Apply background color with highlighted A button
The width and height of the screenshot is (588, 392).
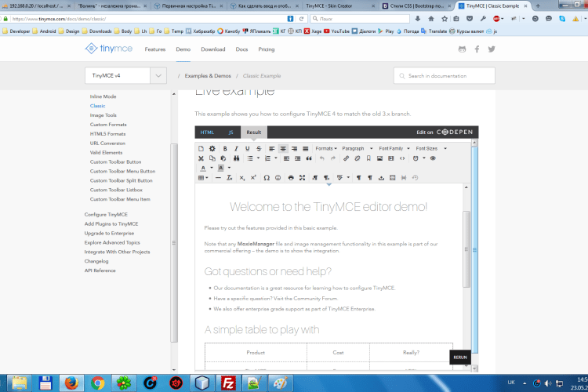point(221,168)
